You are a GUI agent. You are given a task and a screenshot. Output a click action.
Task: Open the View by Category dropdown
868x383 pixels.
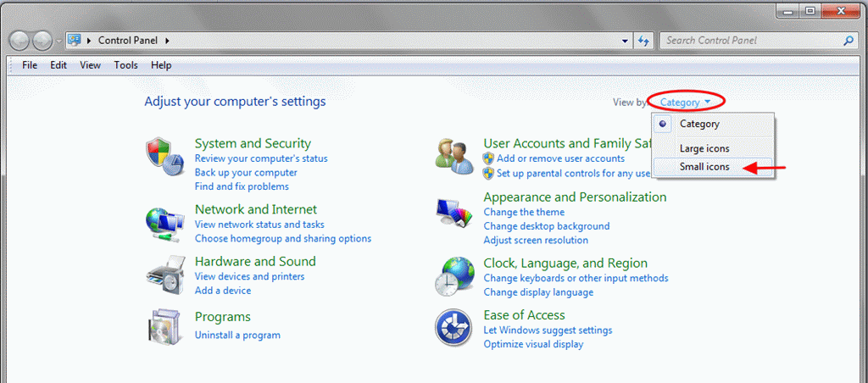(x=685, y=102)
